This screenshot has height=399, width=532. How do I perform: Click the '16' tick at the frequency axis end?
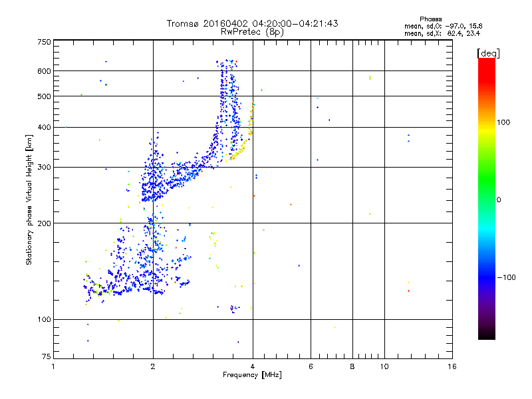pos(452,366)
